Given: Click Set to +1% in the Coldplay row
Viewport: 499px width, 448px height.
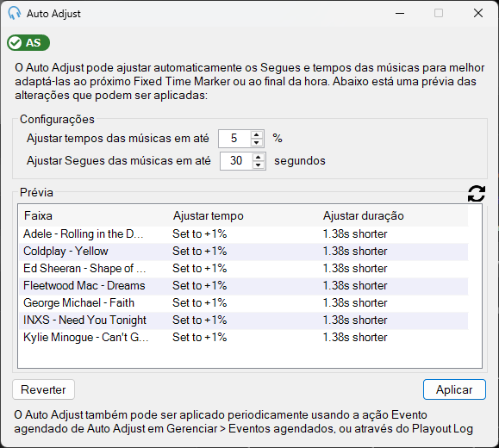Looking at the screenshot, I should point(200,251).
